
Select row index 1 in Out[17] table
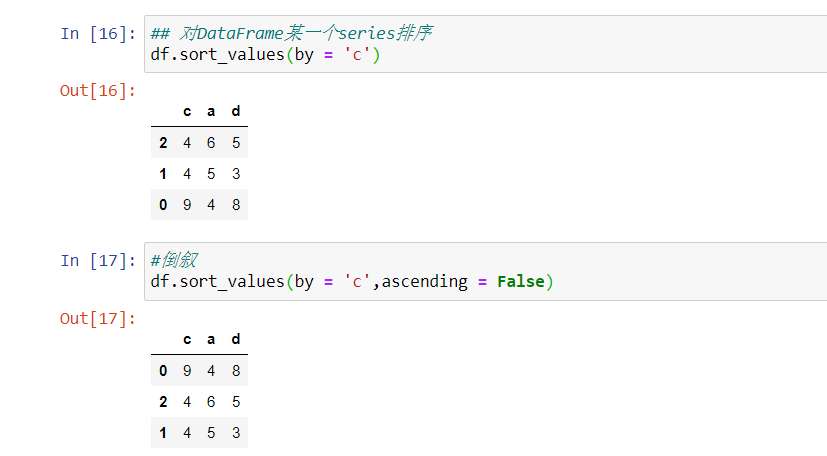click(x=163, y=433)
